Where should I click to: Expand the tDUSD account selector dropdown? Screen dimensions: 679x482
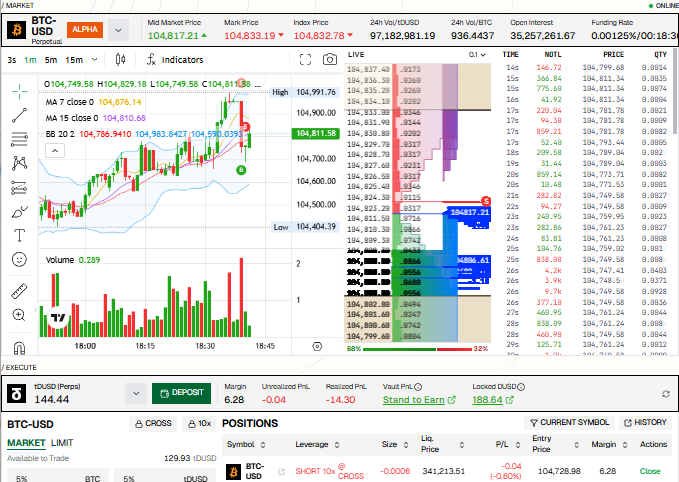click(136, 393)
